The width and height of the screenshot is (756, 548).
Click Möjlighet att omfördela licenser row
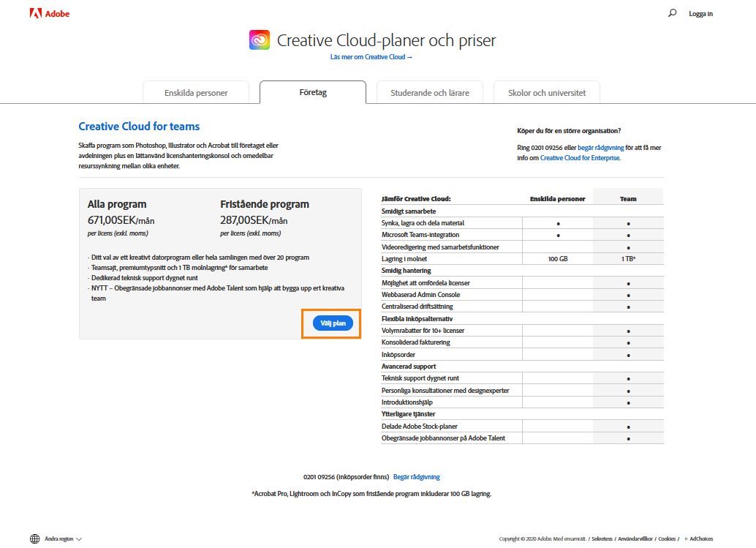522,283
